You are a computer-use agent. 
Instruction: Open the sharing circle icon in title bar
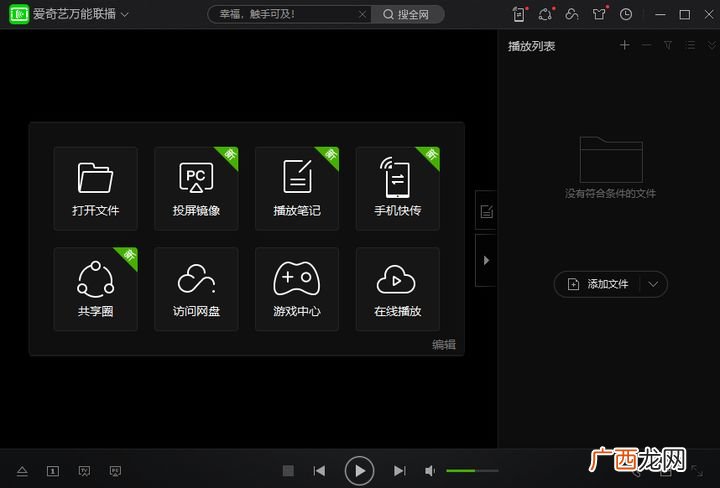coord(545,14)
